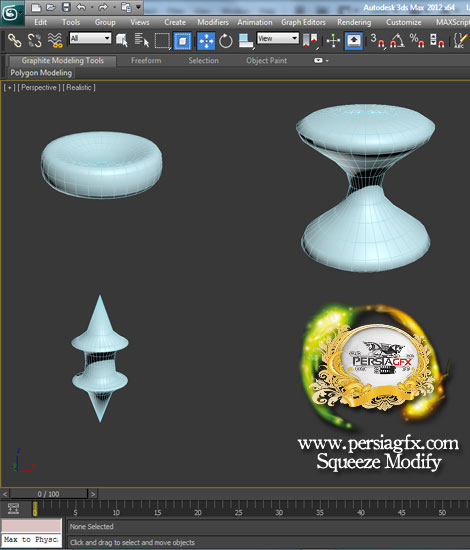Open the Modifiers menu
Viewport: 470px width, 550px height.
click(x=213, y=22)
